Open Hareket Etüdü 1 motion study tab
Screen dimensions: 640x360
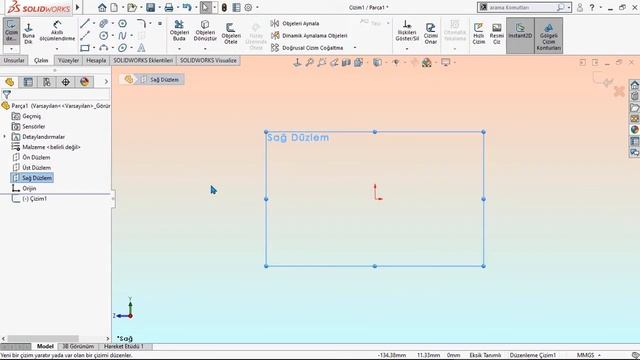pos(123,346)
